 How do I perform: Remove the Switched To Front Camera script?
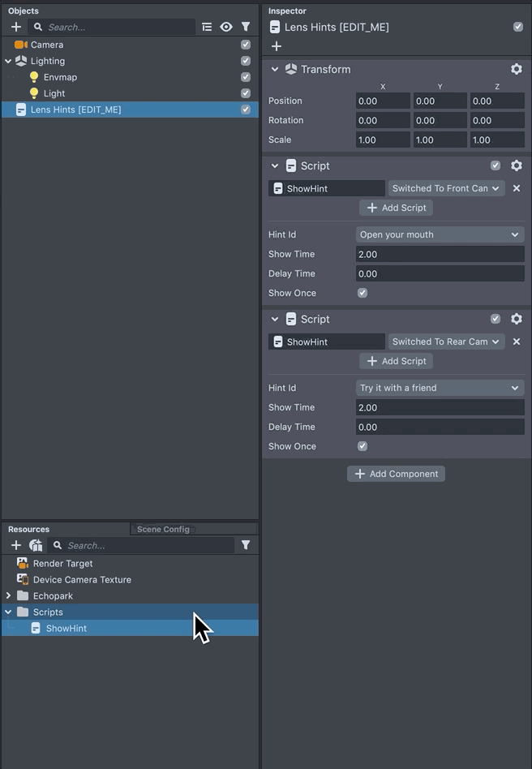[517, 188]
